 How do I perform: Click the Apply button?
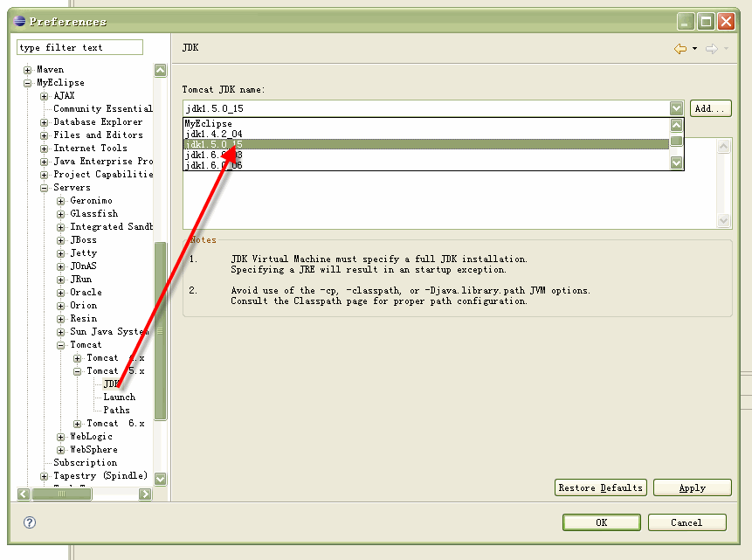(692, 487)
